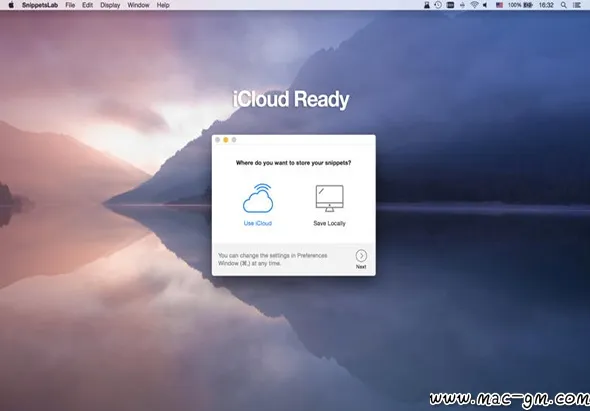Open the Display menu
This screenshot has width=590, height=411.
tap(110, 5)
